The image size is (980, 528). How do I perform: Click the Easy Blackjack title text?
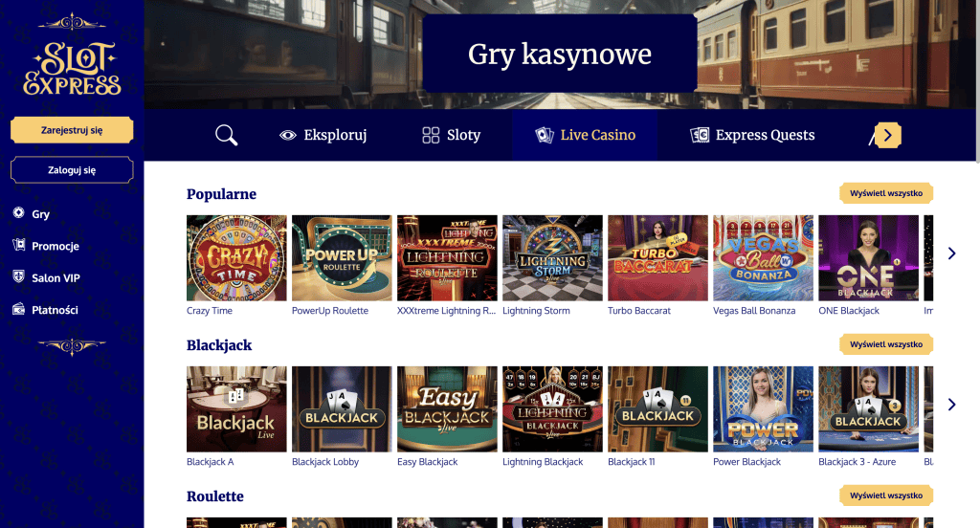(x=428, y=462)
